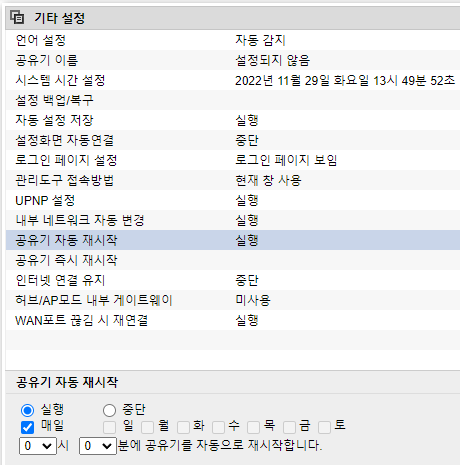Check the 금 (Friday) checkbox
The image size is (460, 465).
click(289, 427)
